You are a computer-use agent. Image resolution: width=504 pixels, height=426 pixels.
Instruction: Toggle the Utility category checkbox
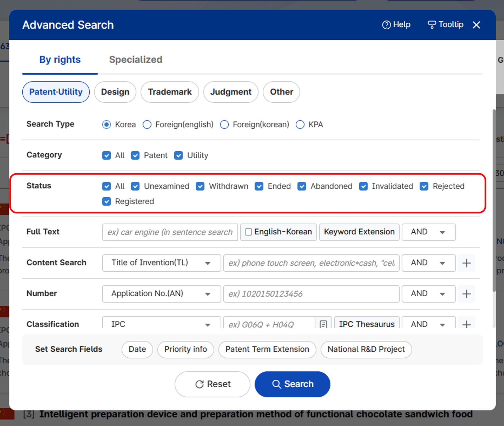(178, 156)
